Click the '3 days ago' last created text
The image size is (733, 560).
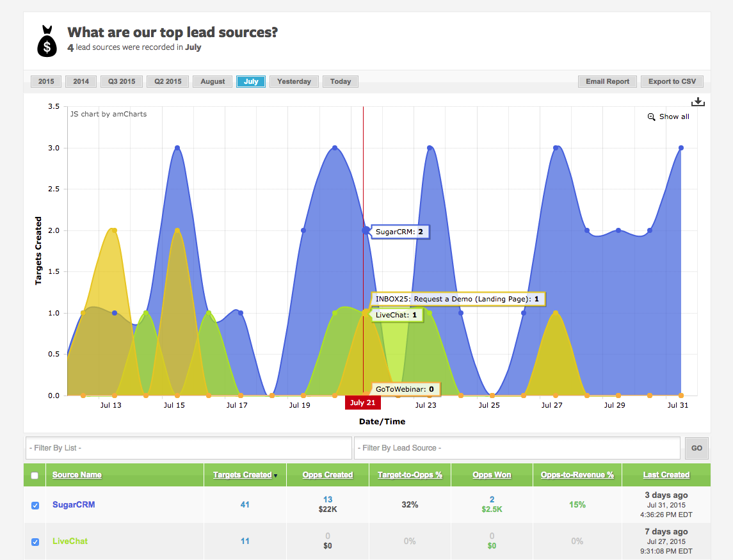pos(666,495)
